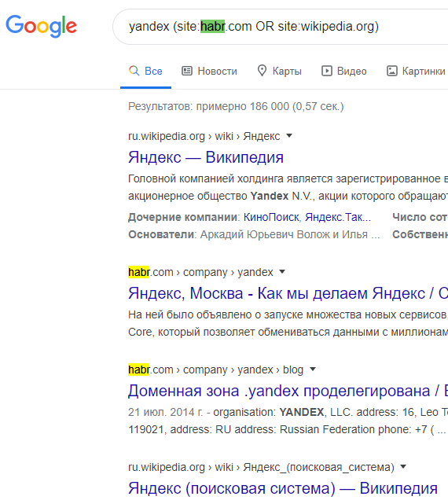Click the habr.com › company › yandex breadcrumb

click(x=200, y=272)
